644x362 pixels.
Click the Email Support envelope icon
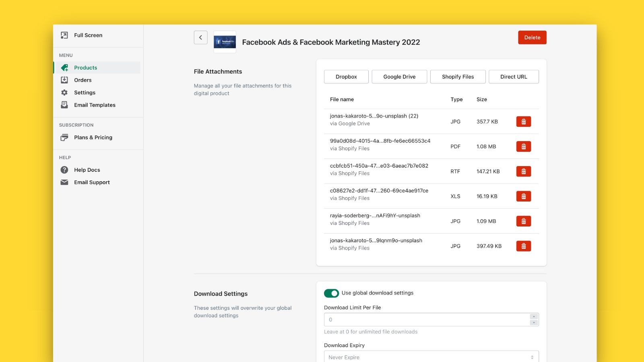[x=64, y=182]
